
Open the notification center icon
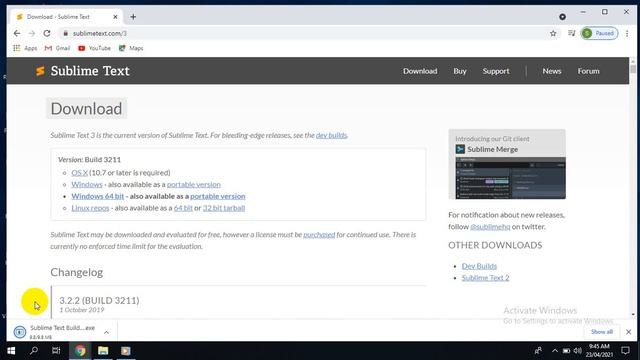[625, 351]
